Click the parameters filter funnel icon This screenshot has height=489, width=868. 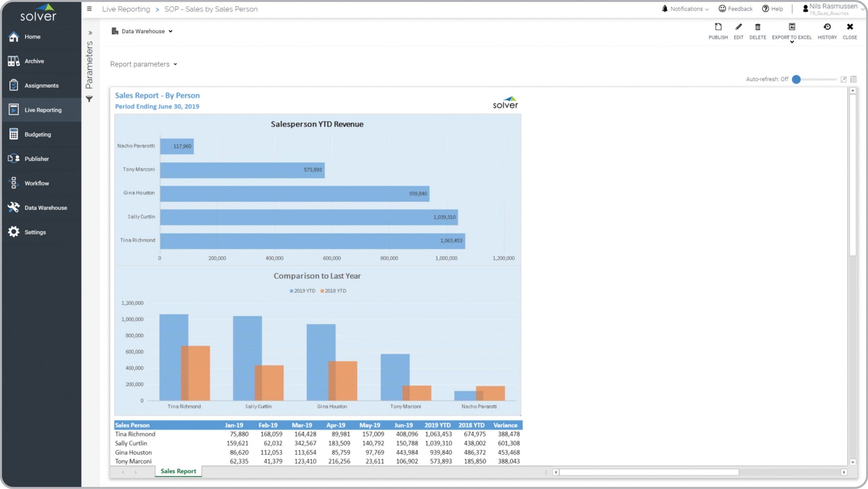89,99
